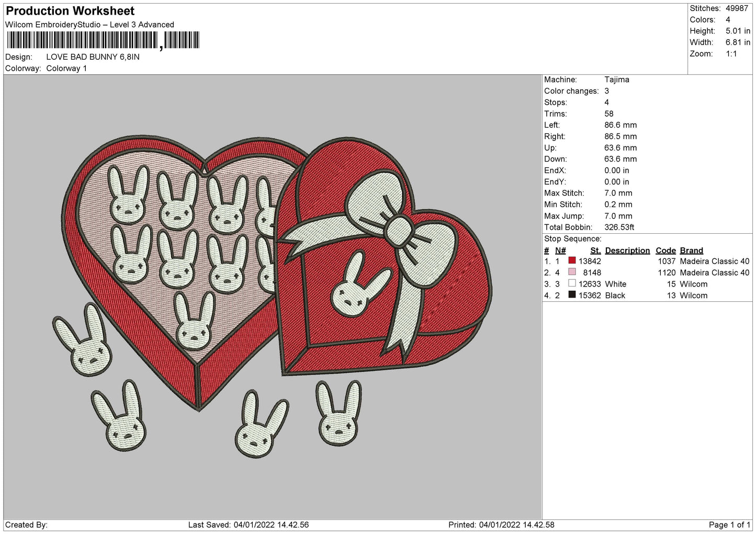Select the design name LOVE BAD BUNNY 6,8IN
Viewport: 756px width, 534px height.
[93, 57]
